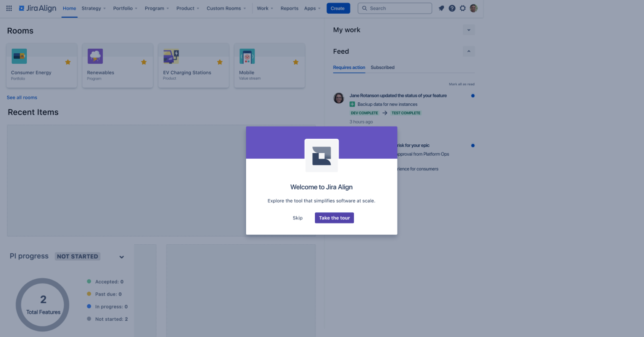This screenshot has height=337, width=644.
Task: Switch to Subscribed feed tab
Action: pos(383,67)
